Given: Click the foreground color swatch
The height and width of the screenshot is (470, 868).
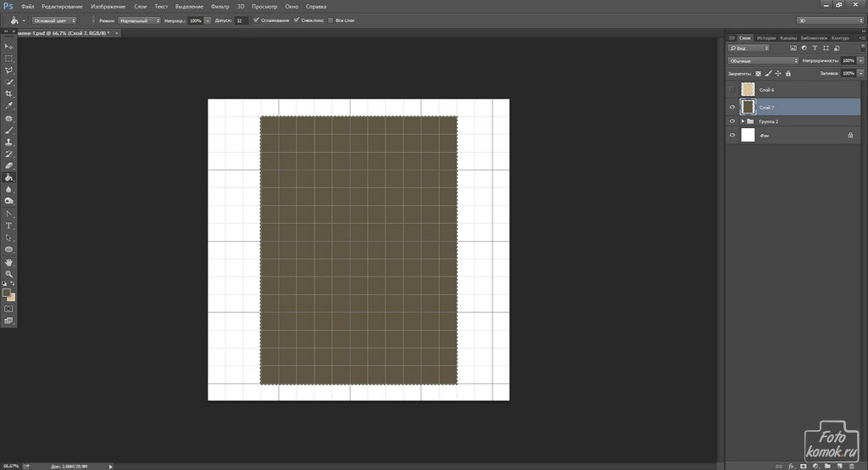Looking at the screenshot, I should pos(7,293).
